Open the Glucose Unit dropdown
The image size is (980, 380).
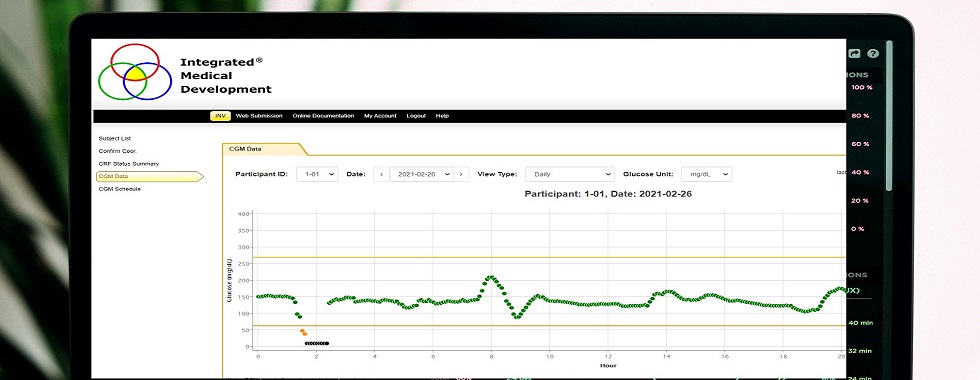(x=706, y=174)
